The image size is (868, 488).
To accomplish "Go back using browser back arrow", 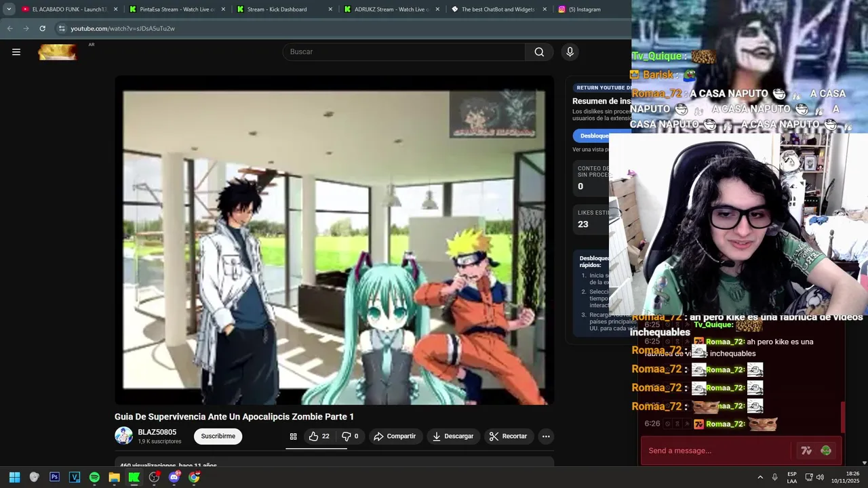I will click(9, 28).
